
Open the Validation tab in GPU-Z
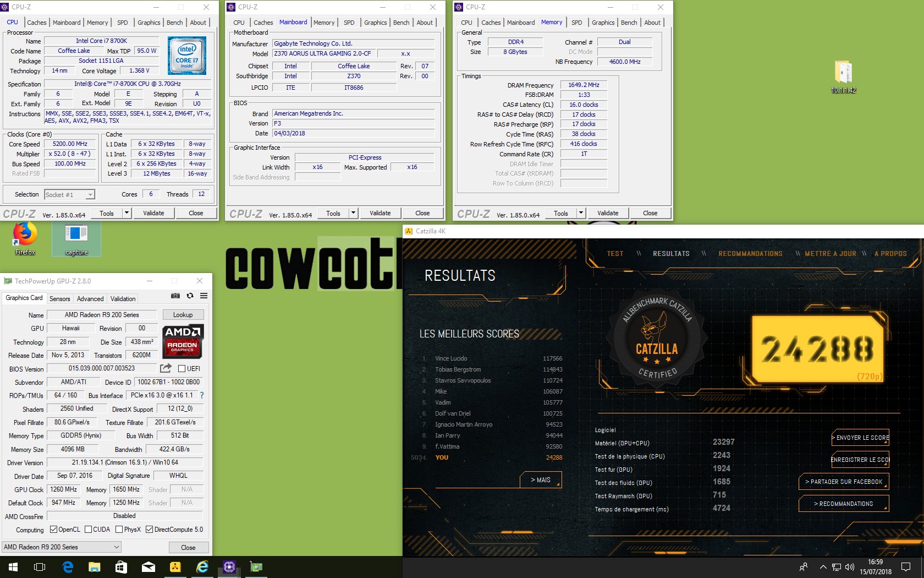[x=123, y=299]
